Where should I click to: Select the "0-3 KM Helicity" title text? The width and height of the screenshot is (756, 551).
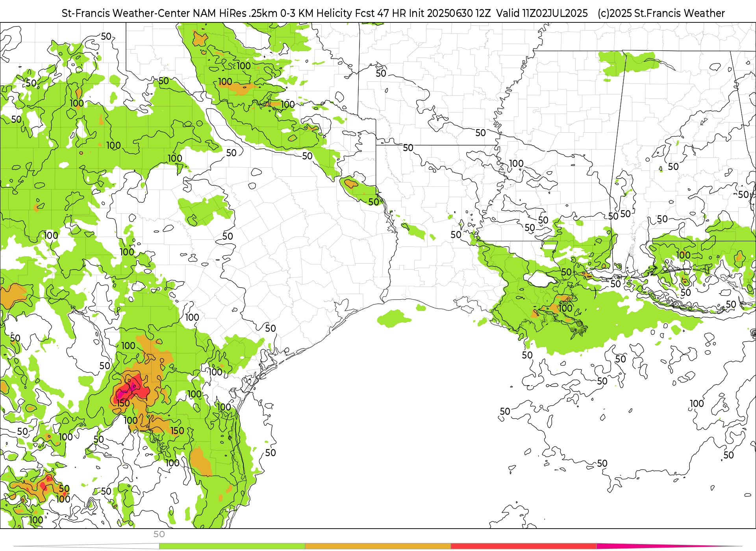316,13
